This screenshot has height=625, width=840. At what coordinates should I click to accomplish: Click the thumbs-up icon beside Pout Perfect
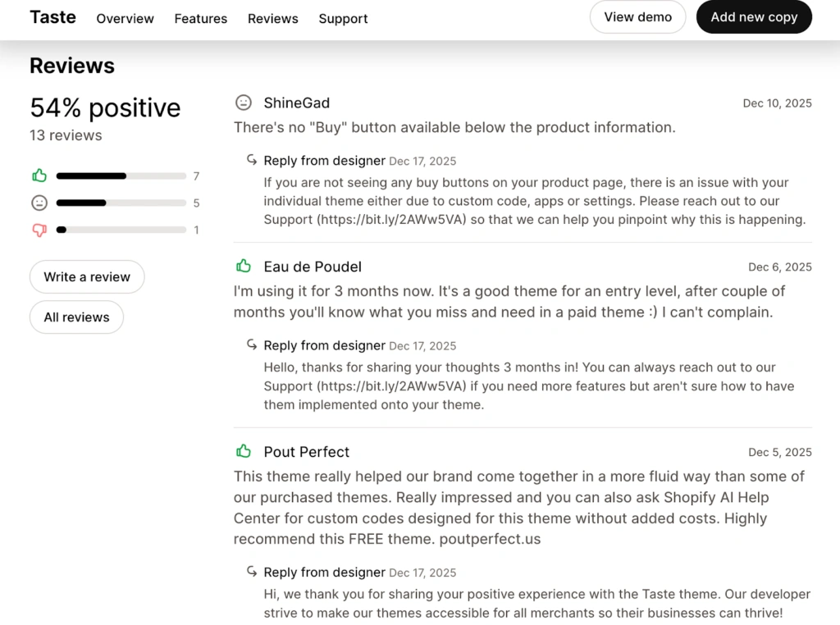click(243, 451)
